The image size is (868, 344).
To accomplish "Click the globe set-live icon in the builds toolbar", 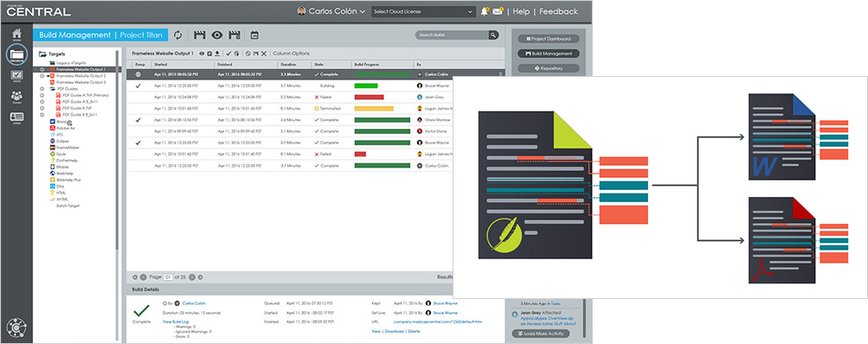I will tap(236, 54).
